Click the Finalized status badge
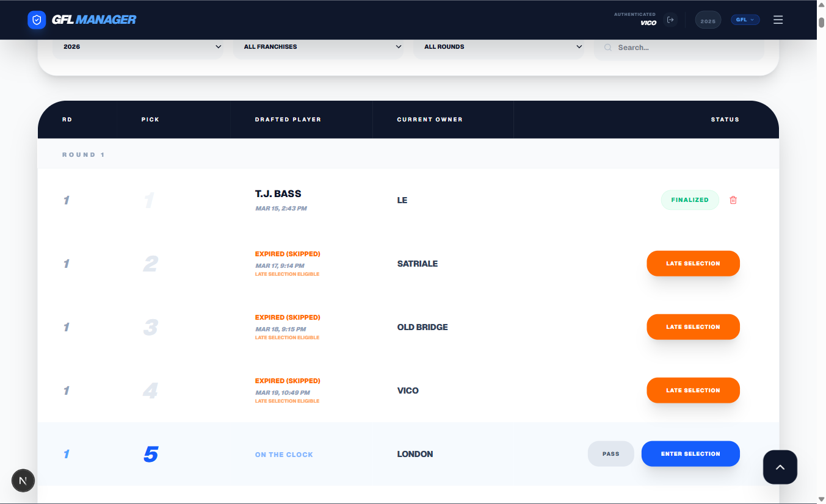Screen dimensions: 826x504 690,200
